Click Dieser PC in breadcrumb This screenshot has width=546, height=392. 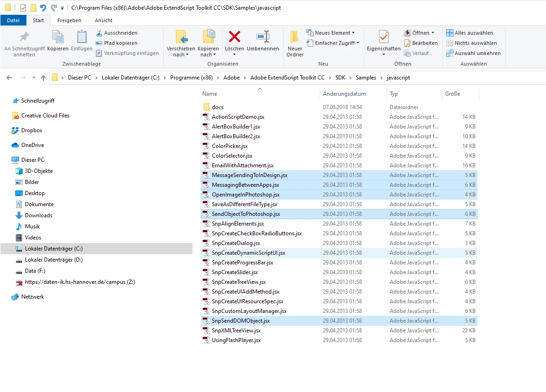[x=80, y=78]
